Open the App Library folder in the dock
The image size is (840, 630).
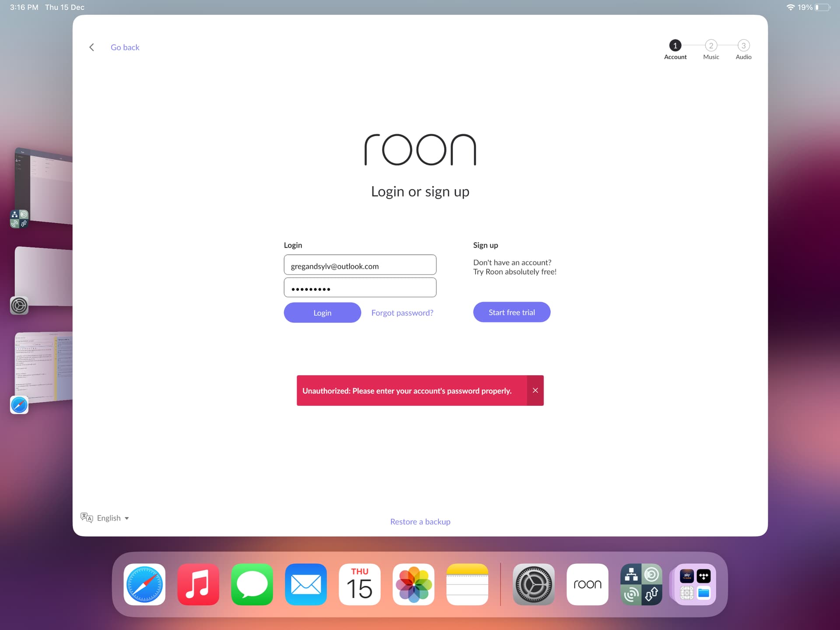click(695, 584)
